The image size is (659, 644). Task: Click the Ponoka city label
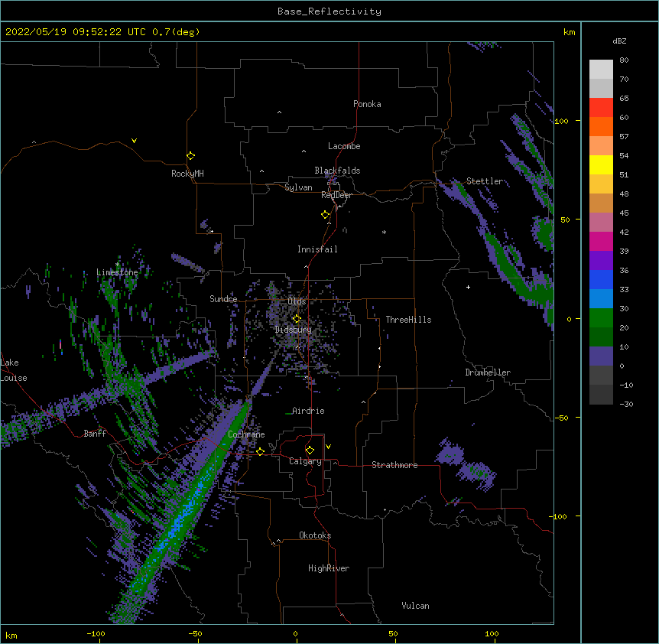coord(367,104)
